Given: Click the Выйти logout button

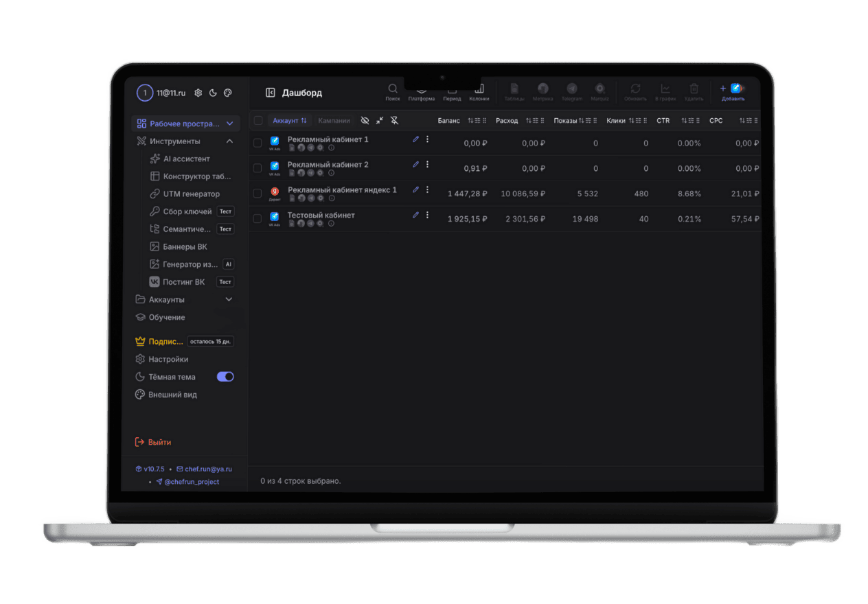Looking at the screenshot, I should click(x=159, y=443).
